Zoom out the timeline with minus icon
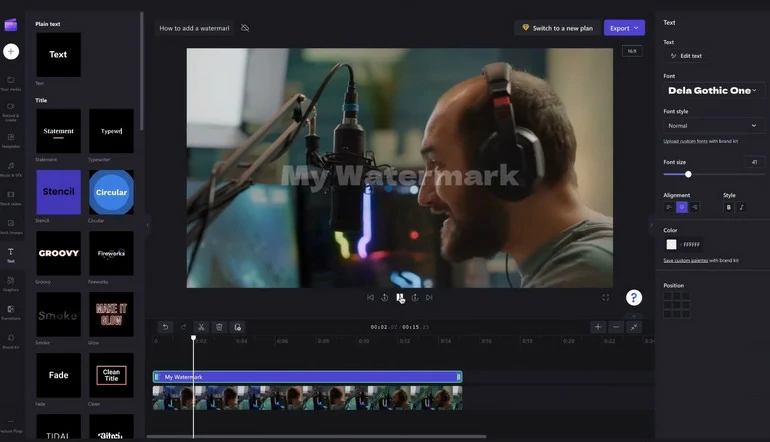This screenshot has height=442, width=770. click(616, 327)
